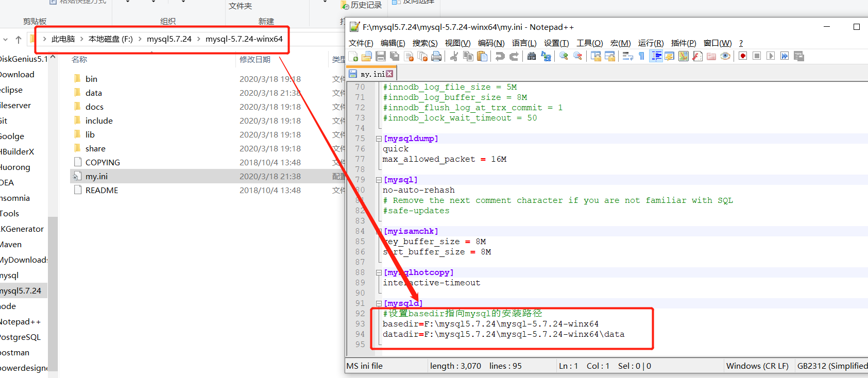Sort files by the 修改日期 column header
Viewport: 868px width, 378px height.
point(254,60)
